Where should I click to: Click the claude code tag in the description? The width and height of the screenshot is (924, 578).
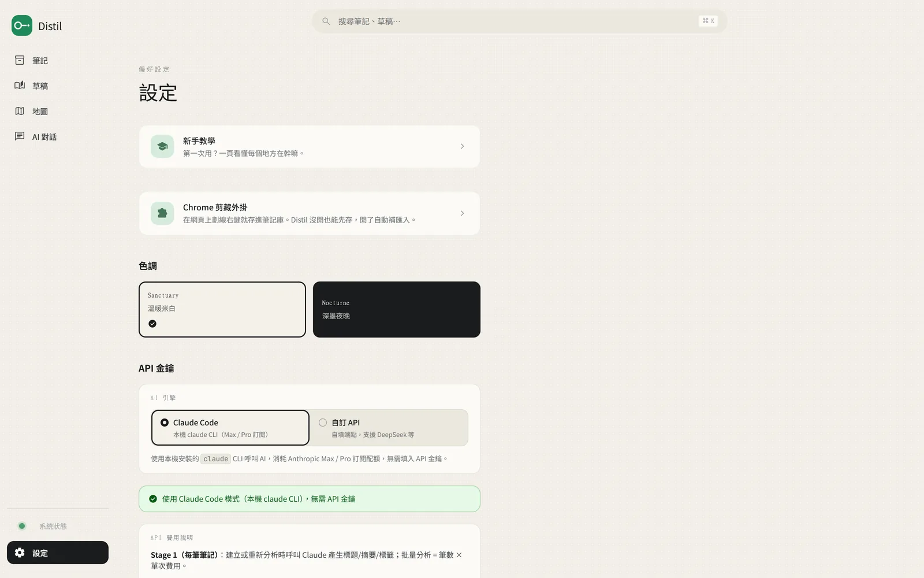coord(215,459)
